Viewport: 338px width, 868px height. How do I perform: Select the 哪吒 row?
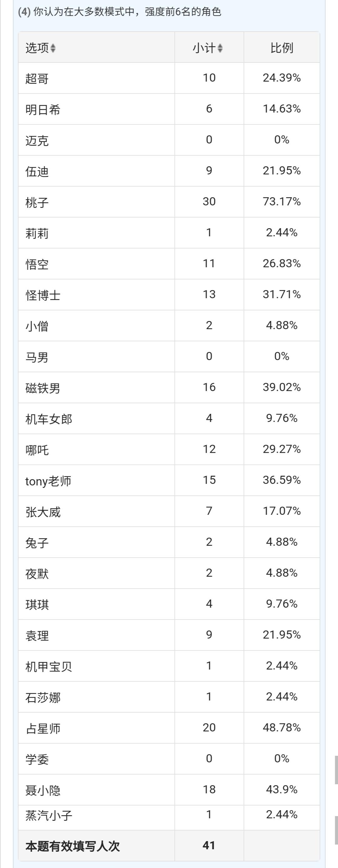(169, 449)
